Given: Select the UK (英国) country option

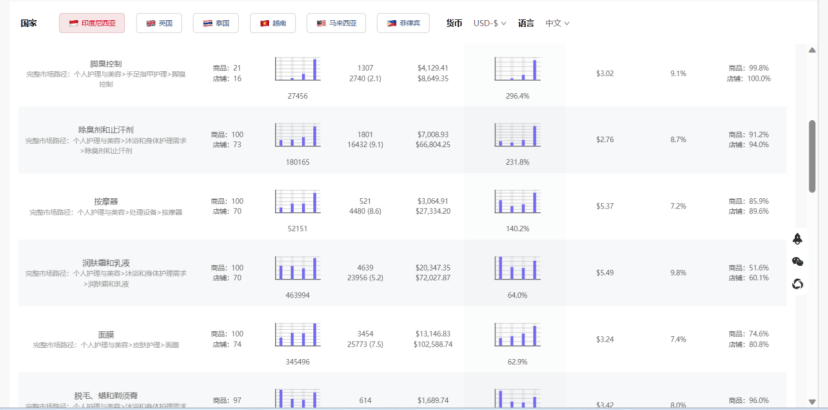Looking at the screenshot, I should coord(159,23).
